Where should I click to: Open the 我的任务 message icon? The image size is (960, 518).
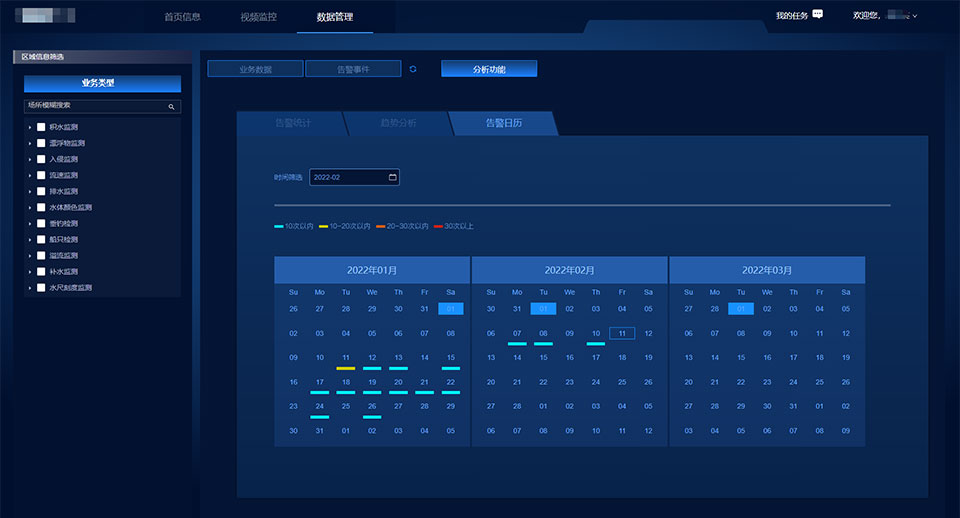[x=818, y=15]
